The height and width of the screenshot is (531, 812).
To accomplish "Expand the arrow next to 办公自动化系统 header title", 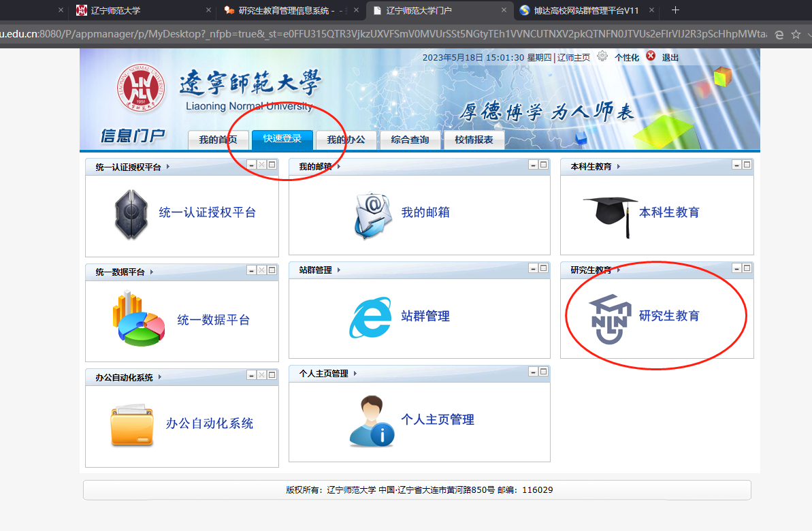I will coord(159,377).
